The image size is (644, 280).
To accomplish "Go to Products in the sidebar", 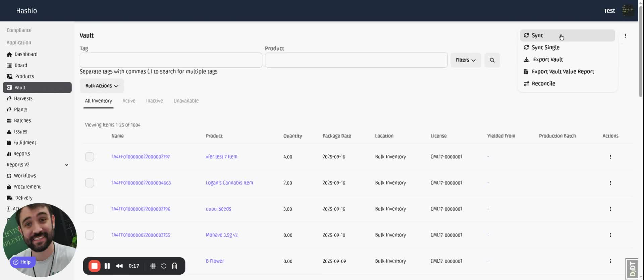I will pos(20,76).
